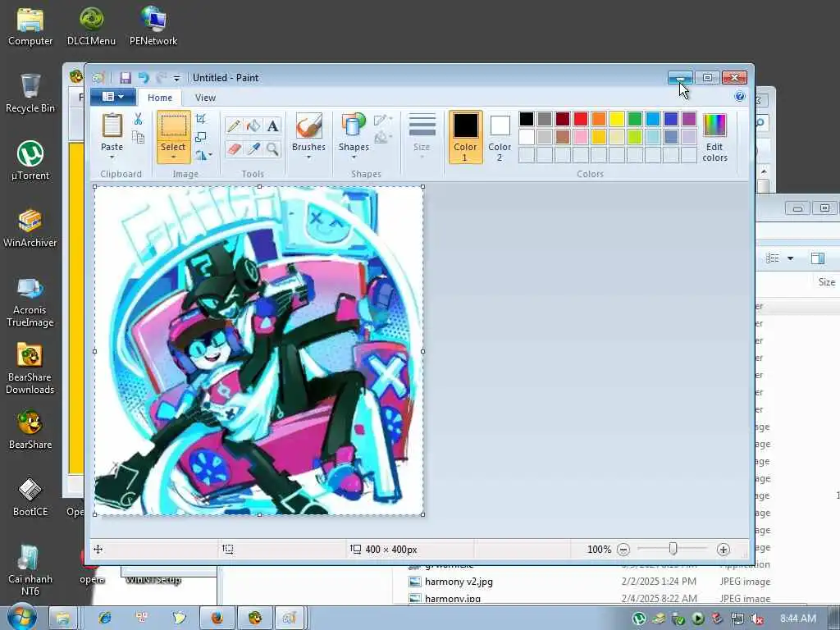The height and width of the screenshot is (630, 840).
Task: Open the Paint application menu button
Action: (x=113, y=97)
